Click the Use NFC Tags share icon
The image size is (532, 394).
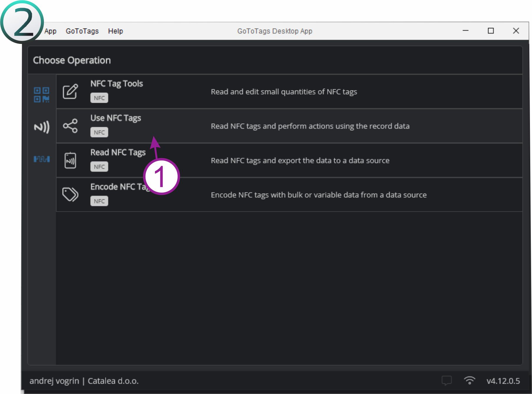[x=70, y=126]
